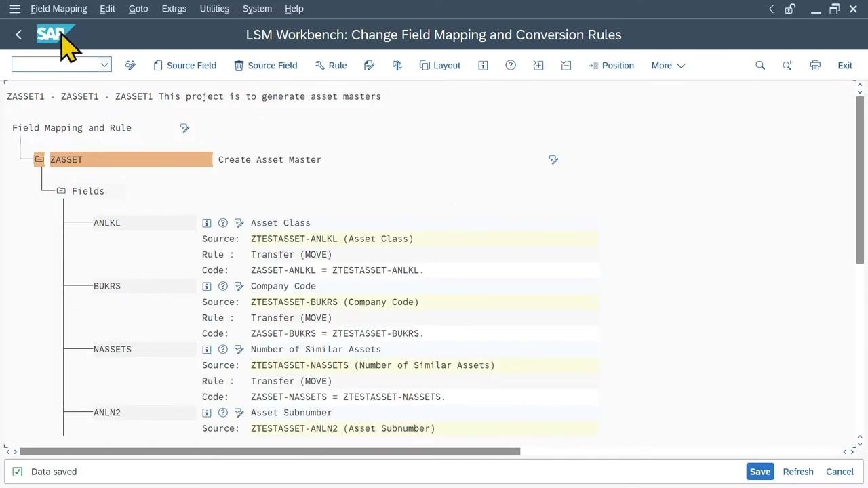Click the toolbar help question mark icon
Image resolution: width=868 pixels, height=488 pixels.
click(x=511, y=65)
